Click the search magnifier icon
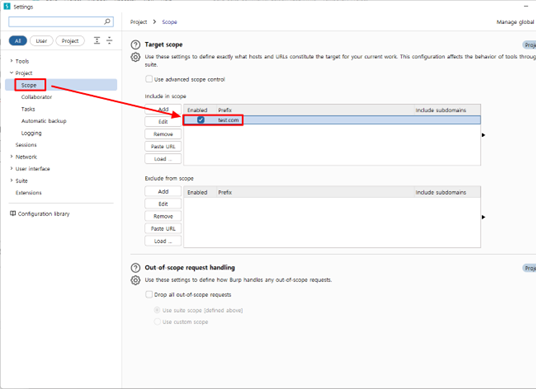 107,22
